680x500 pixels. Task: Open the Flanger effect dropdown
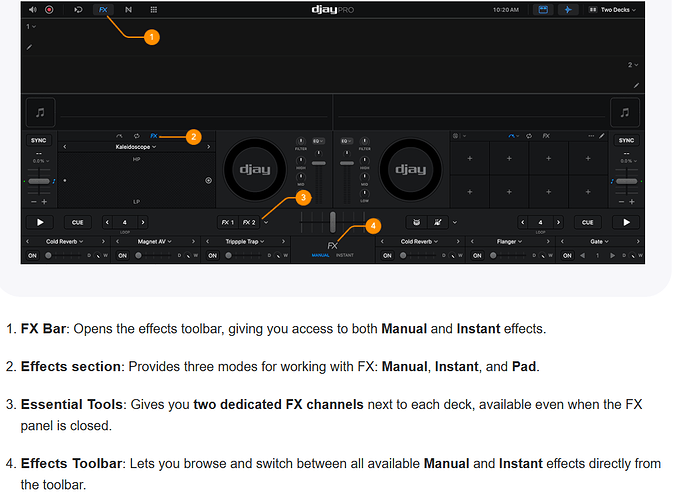[x=510, y=242]
